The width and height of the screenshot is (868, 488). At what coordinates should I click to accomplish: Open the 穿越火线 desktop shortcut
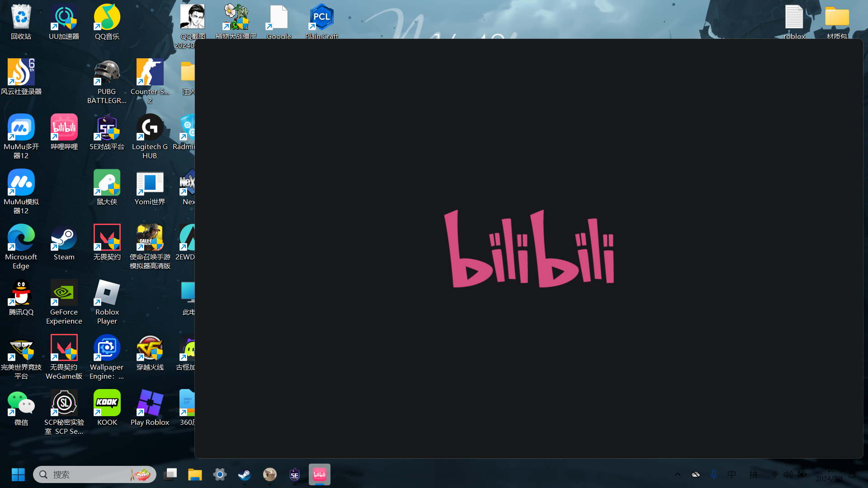coord(150,352)
